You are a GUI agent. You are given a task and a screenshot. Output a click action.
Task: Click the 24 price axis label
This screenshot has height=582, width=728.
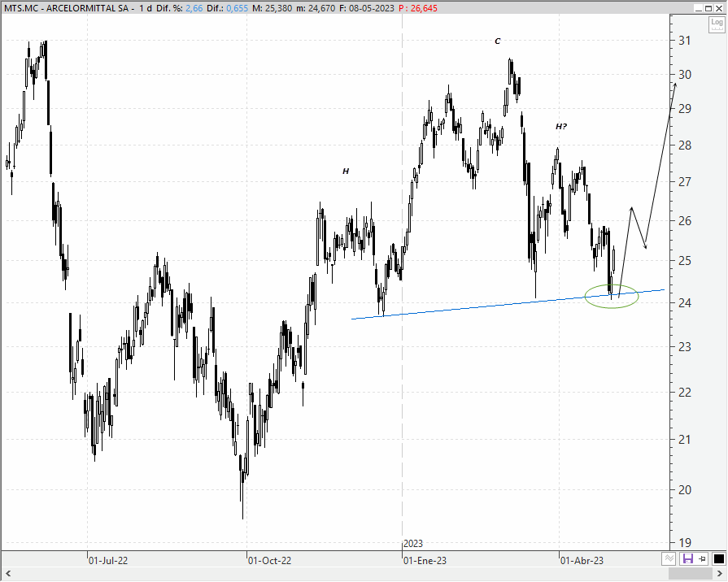point(684,303)
